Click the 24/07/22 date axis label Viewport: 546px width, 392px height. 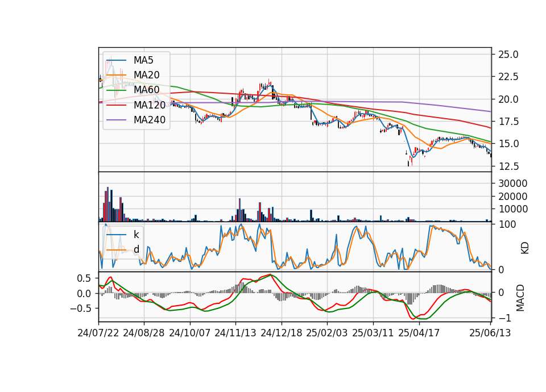[x=98, y=333]
